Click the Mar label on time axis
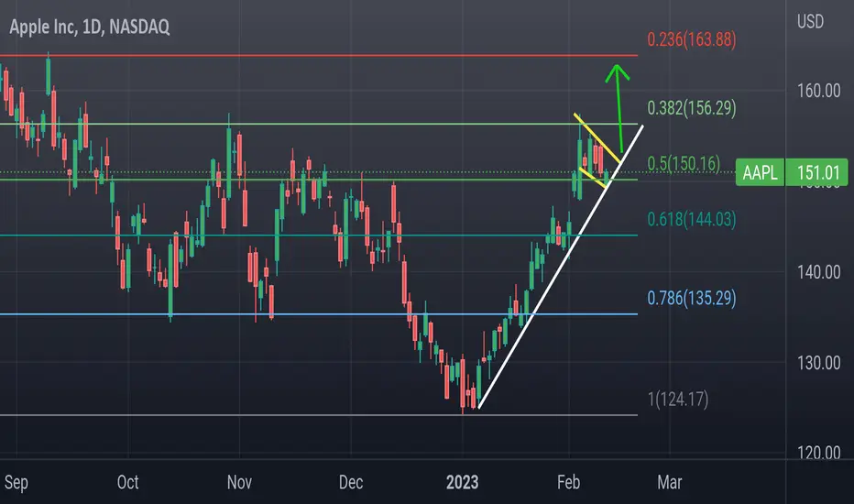The height and width of the screenshot is (504, 854). [670, 482]
